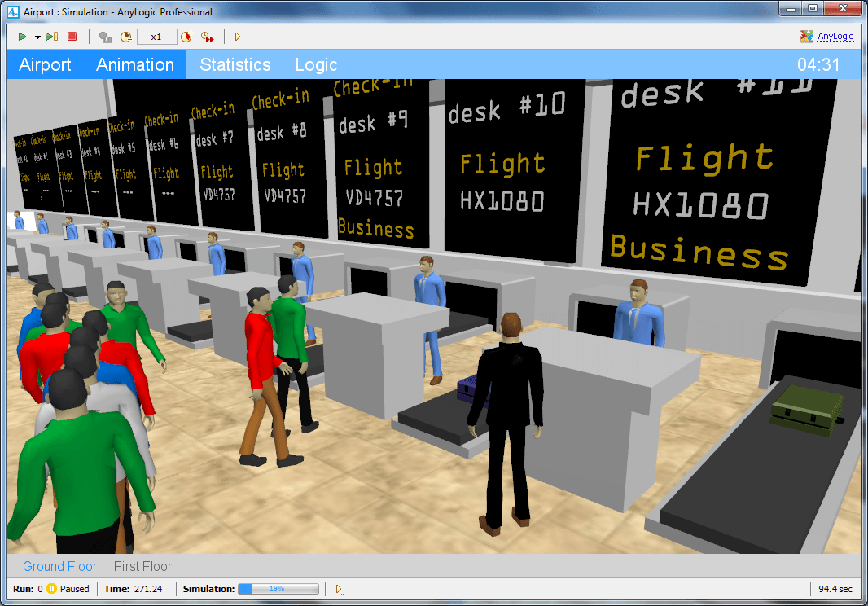Click toolbar Show Developer panel arrow icon

tap(238, 37)
